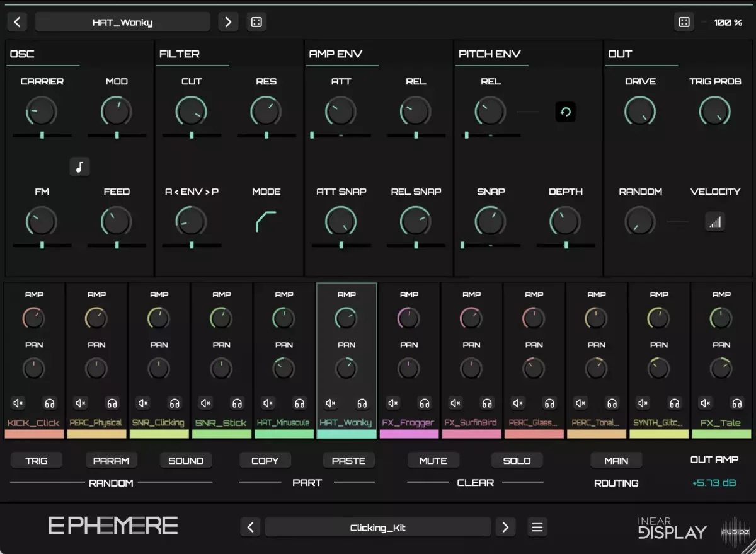Screen dimensions: 756x554
Task: Mute PERC_Glass channel speaker icon
Action: pos(518,403)
